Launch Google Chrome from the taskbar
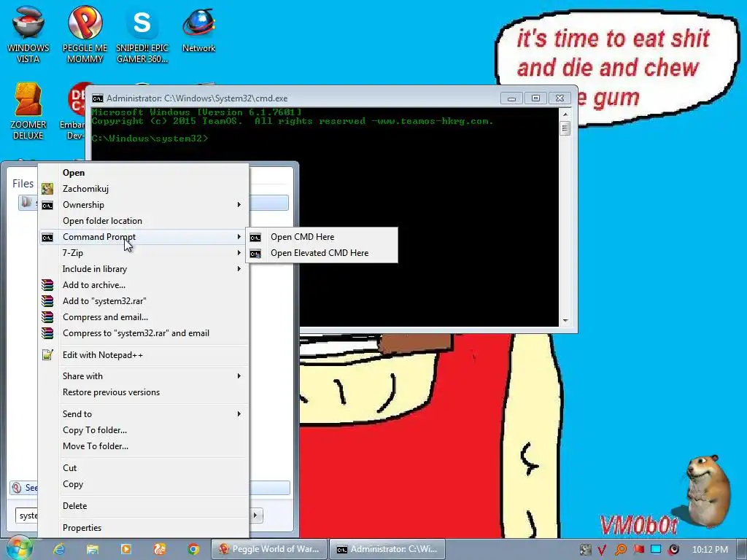Viewport: 747px width, 560px height. (x=193, y=549)
